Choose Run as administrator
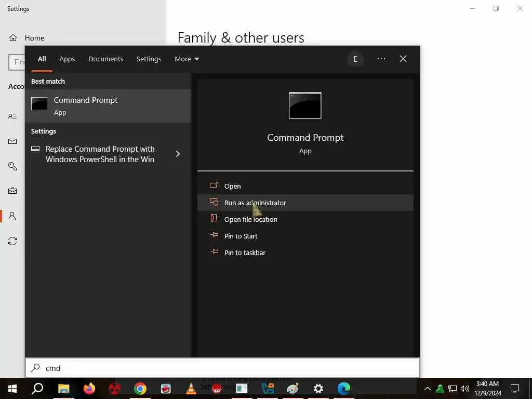Screen dimensions: 532x399 coord(305,203)
